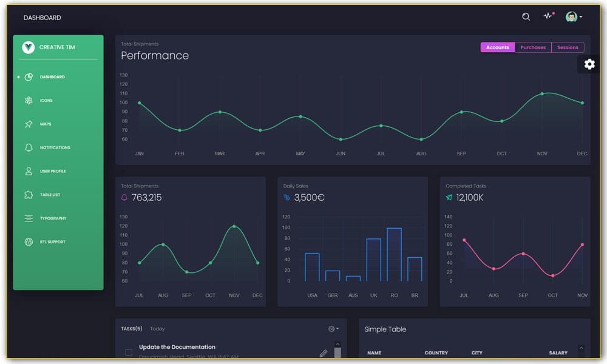Select the Accounts button

pyautogui.click(x=497, y=47)
